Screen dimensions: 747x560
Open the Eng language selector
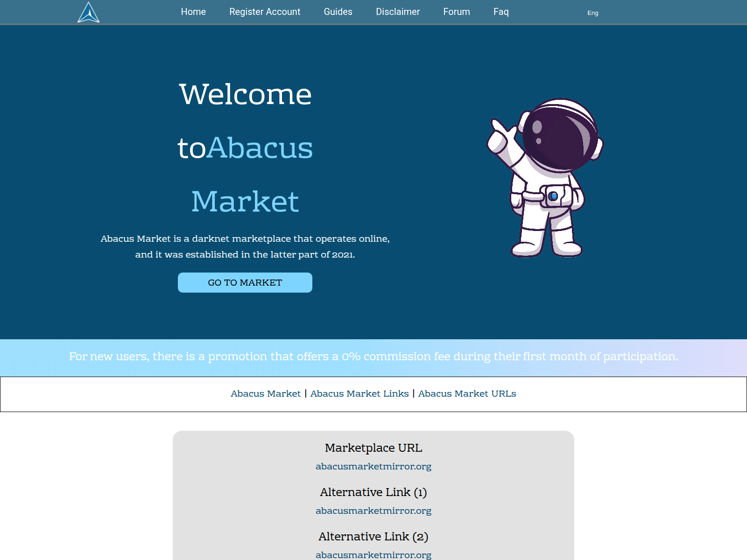click(592, 13)
